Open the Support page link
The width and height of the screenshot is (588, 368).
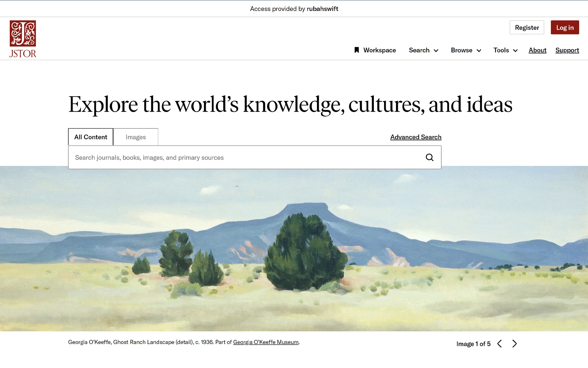coord(567,50)
